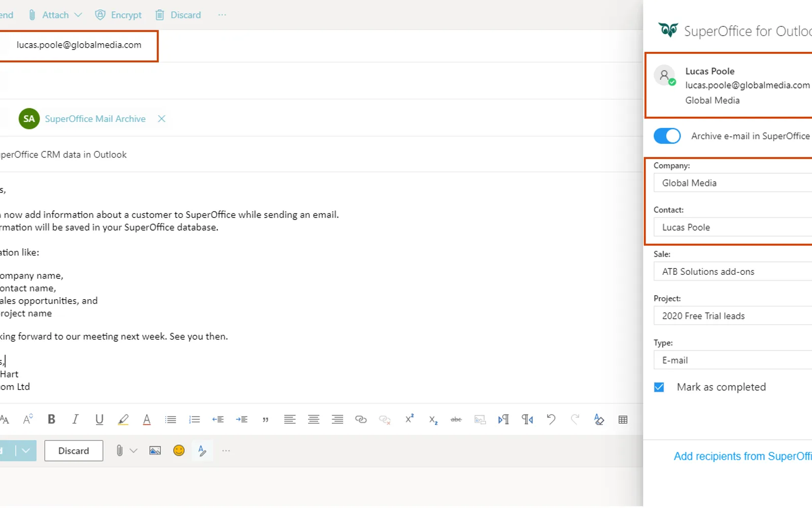Screen dimensions: 812x508
Task: Remove SuperOffice Mail Archive recipient
Action: [x=161, y=119]
